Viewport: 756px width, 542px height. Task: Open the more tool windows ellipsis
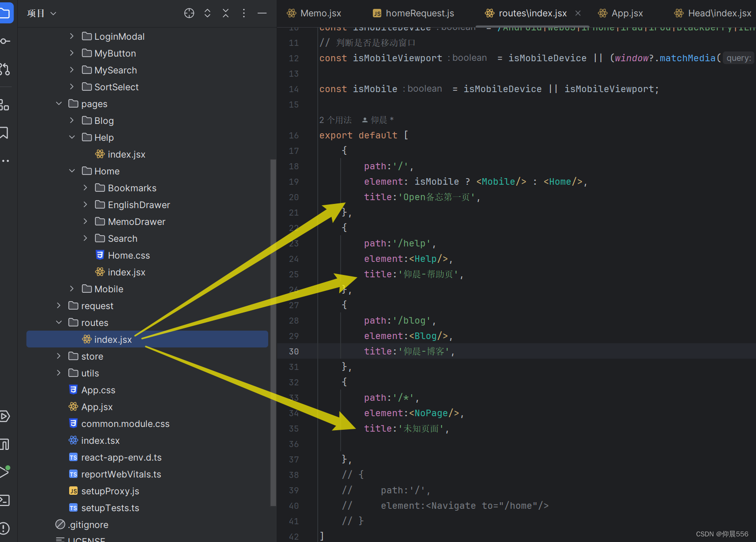pyautogui.click(x=5, y=160)
